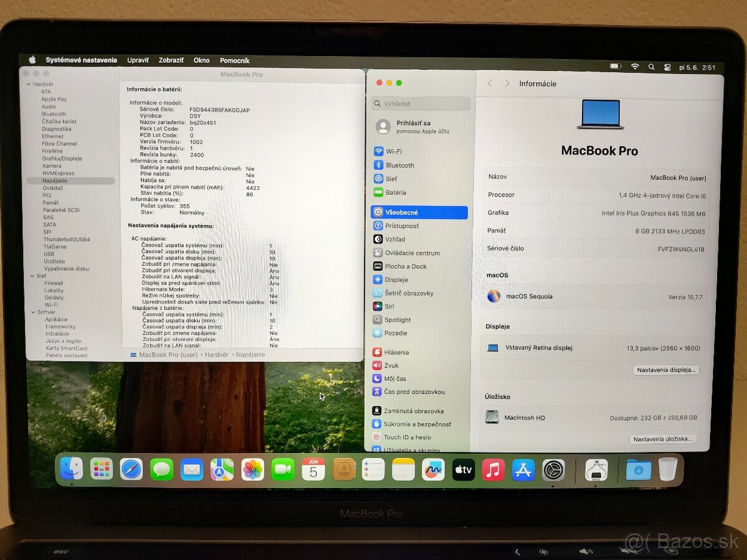Click the macOS Sequoia row
747x560 pixels.
pyautogui.click(x=595, y=297)
